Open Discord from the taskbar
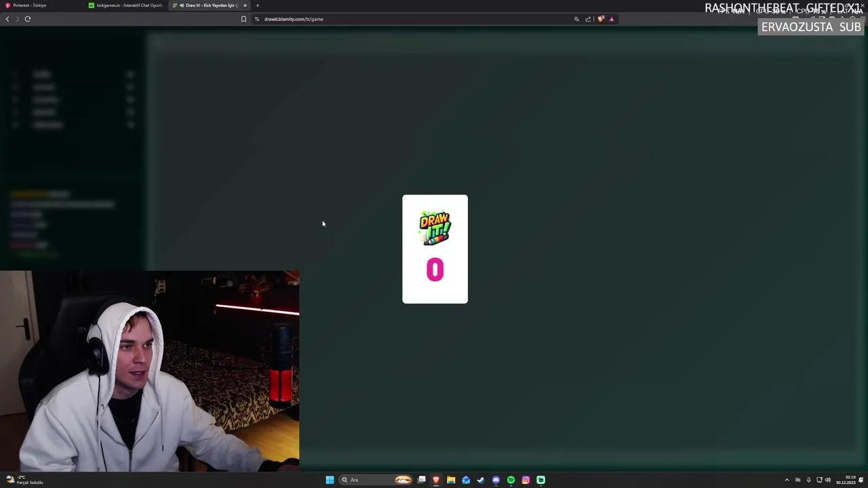The width and height of the screenshot is (868, 488). [496, 480]
